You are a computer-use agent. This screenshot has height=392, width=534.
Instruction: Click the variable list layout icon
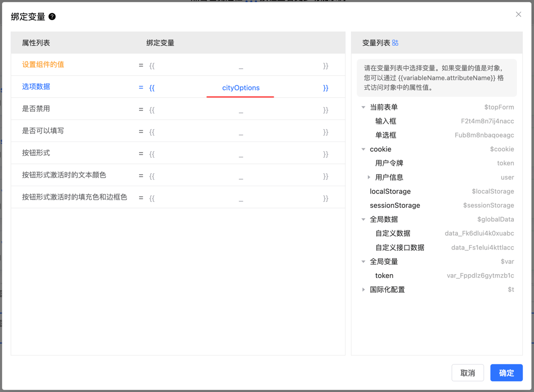click(395, 43)
